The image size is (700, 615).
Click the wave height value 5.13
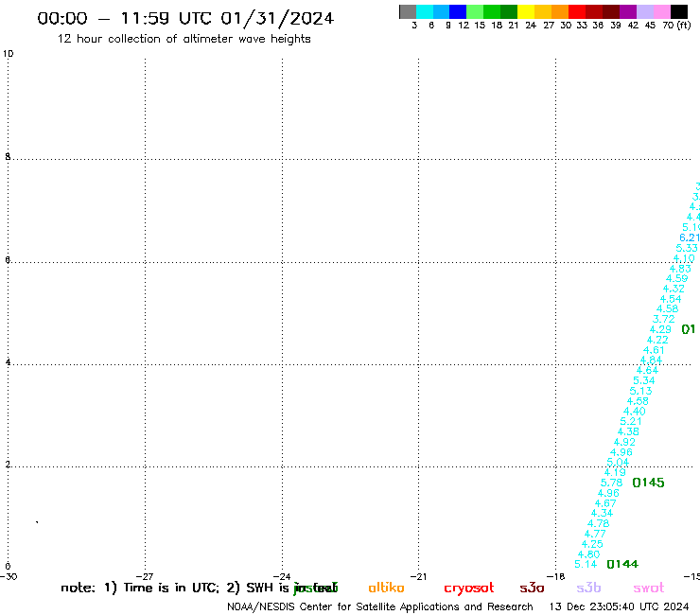click(640, 392)
